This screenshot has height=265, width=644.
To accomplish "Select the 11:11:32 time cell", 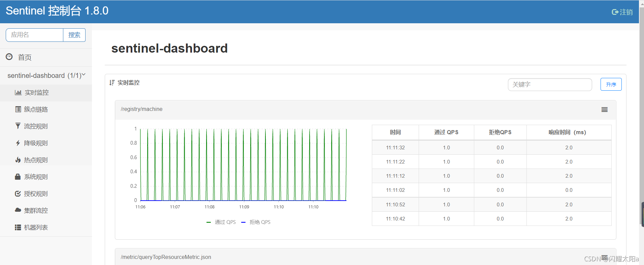I will (x=395, y=148).
